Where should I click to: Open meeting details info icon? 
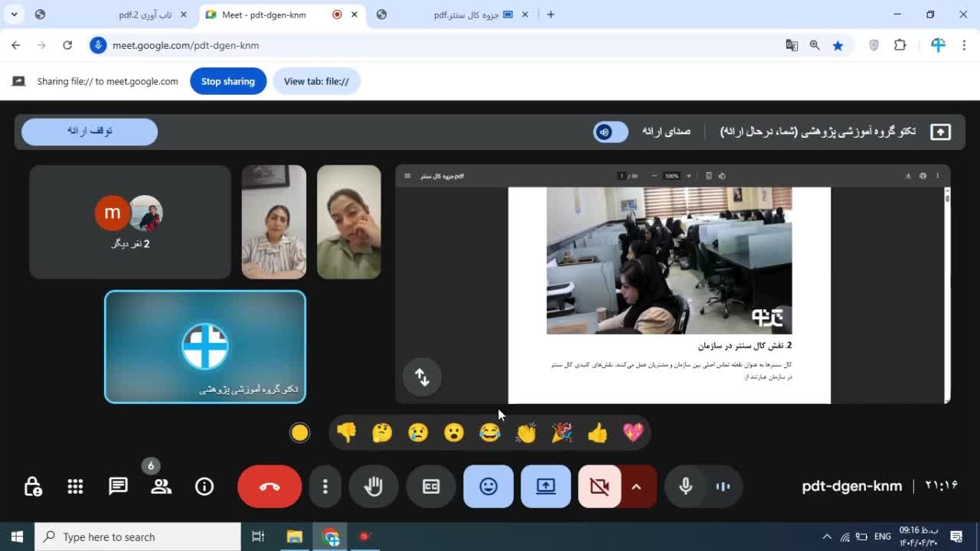click(x=204, y=487)
